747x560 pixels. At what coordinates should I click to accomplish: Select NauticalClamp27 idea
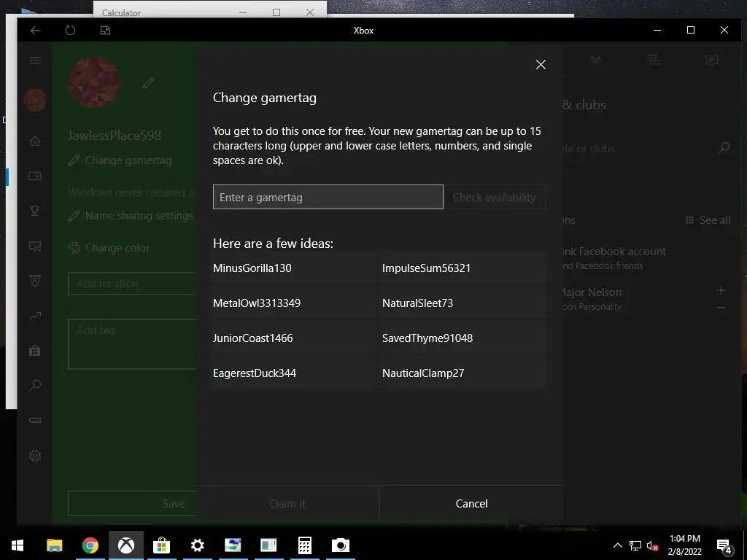point(461,373)
